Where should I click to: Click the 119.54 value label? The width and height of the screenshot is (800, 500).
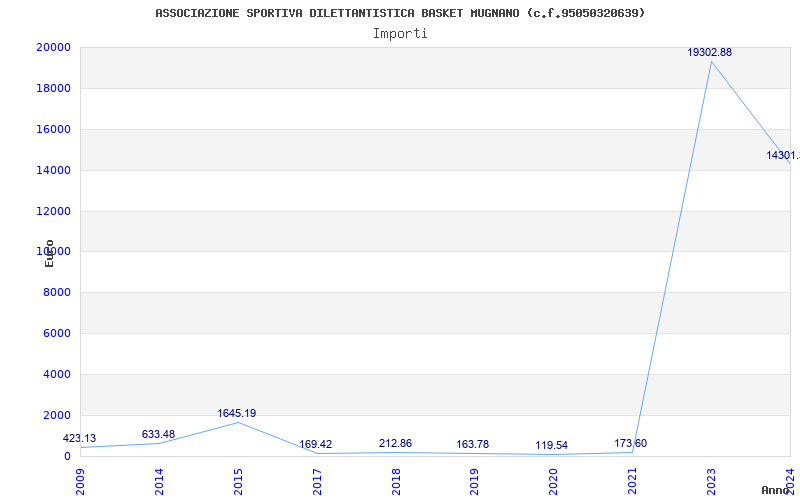click(x=552, y=445)
